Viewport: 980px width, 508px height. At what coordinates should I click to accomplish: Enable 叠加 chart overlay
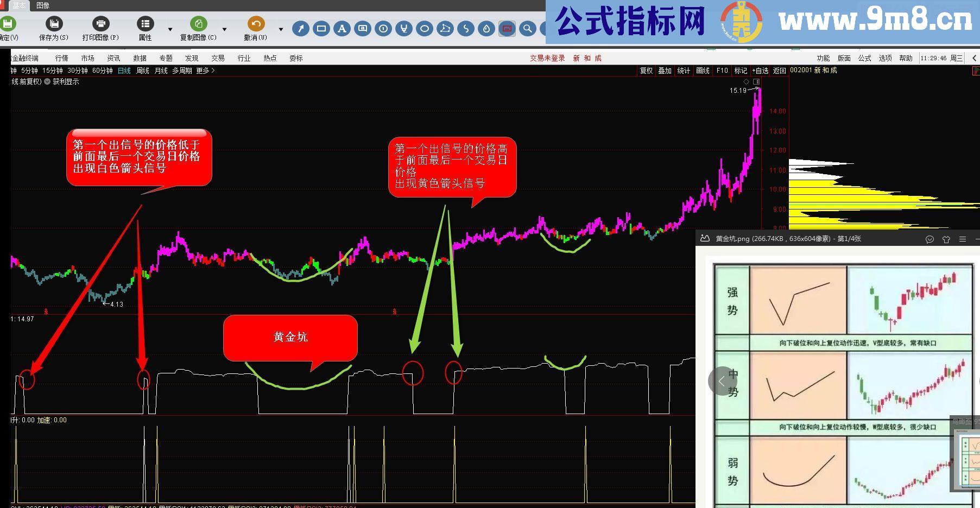tap(665, 71)
